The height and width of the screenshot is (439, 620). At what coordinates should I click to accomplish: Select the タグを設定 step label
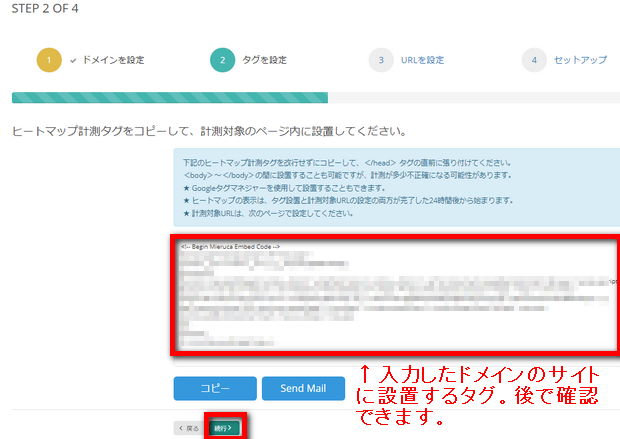(264, 60)
